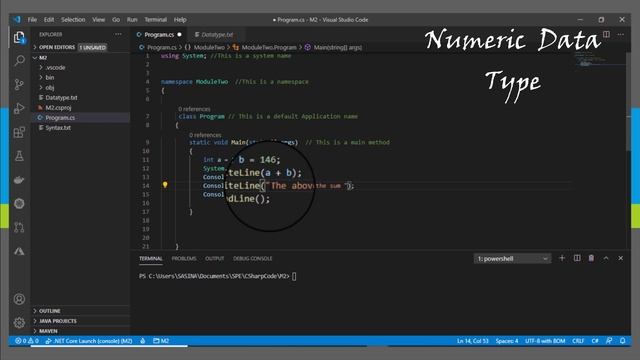Open Syntax.txt in the explorer tree

coord(58,128)
